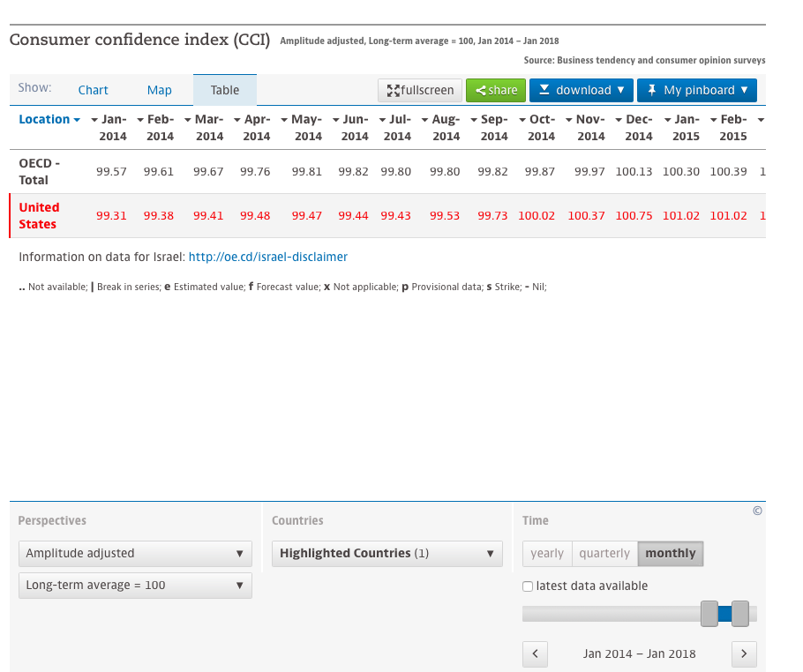This screenshot has width=803, height=672.
Task: Switch frequency to yearly
Action: click(x=547, y=553)
